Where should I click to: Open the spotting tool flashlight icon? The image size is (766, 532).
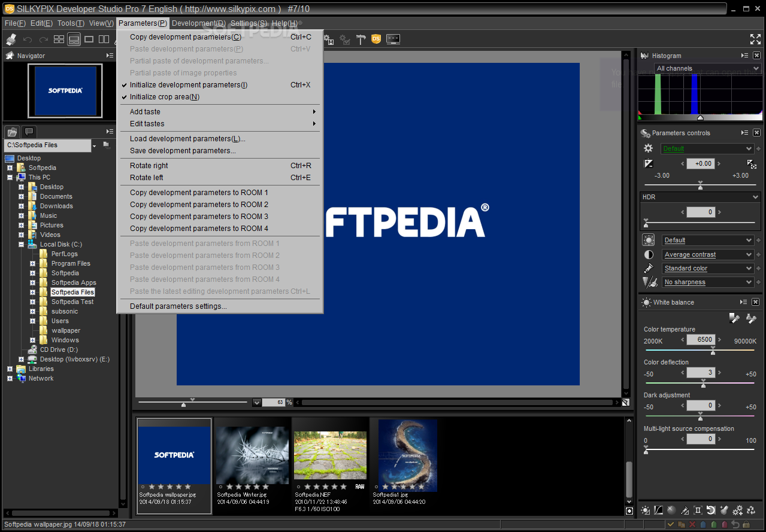[724, 510]
